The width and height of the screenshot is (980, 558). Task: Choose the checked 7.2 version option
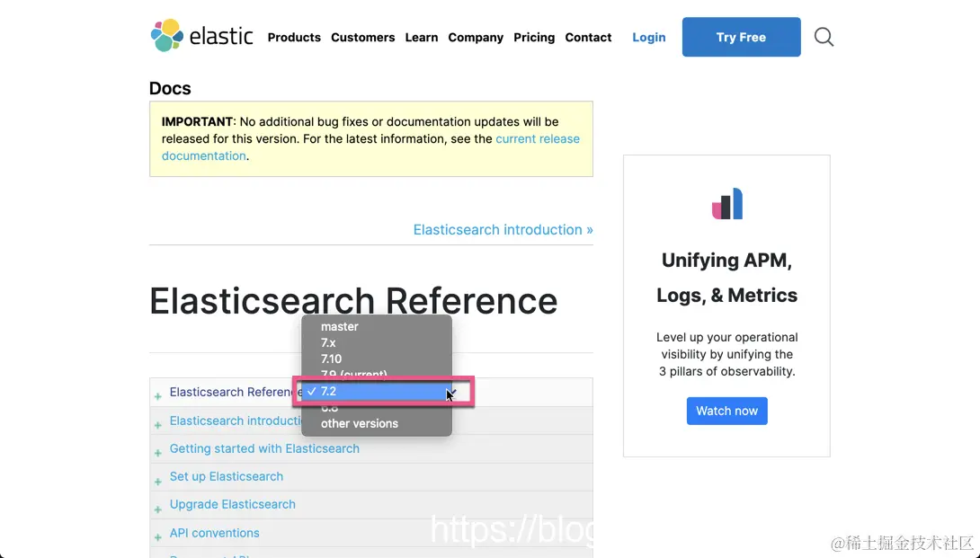point(376,391)
